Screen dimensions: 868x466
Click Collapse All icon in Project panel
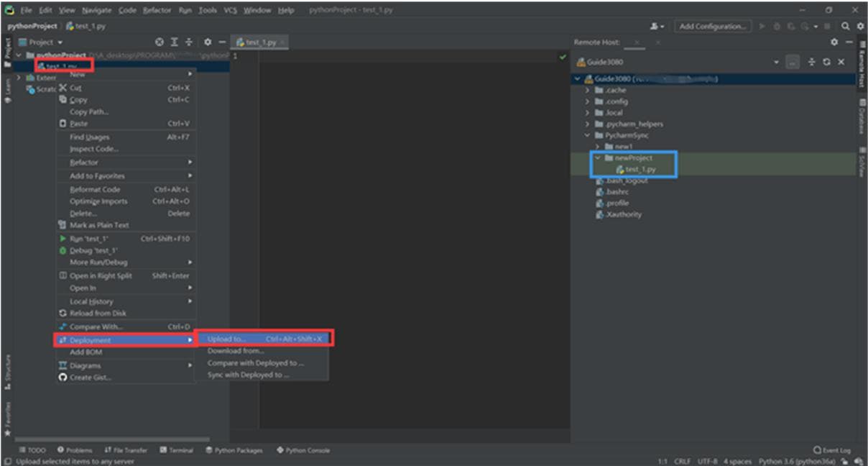click(189, 42)
